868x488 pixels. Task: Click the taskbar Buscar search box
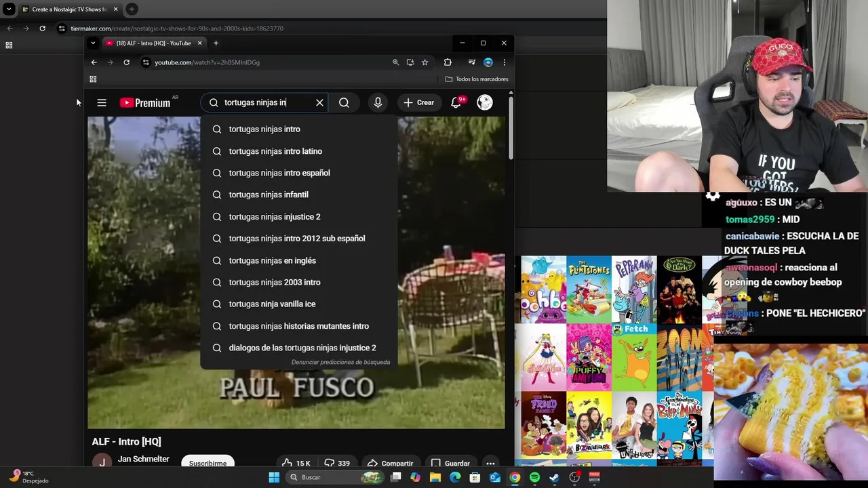[x=335, y=477]
